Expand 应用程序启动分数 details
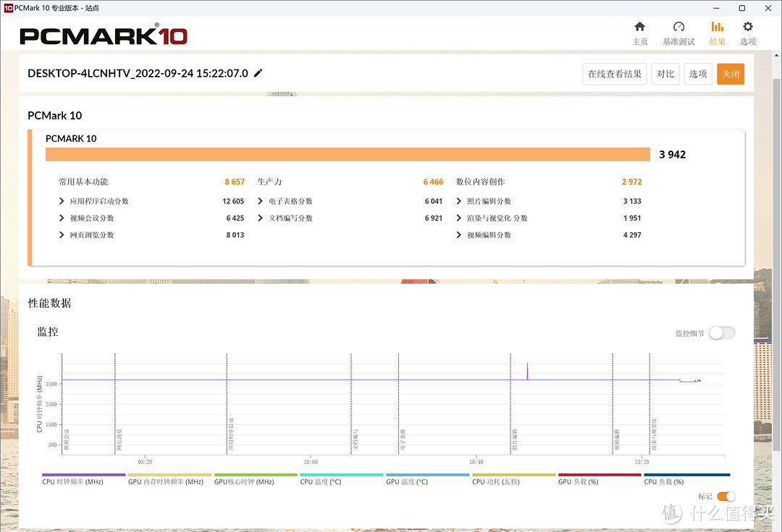782x532 pixels. click(x=62, y=201)
